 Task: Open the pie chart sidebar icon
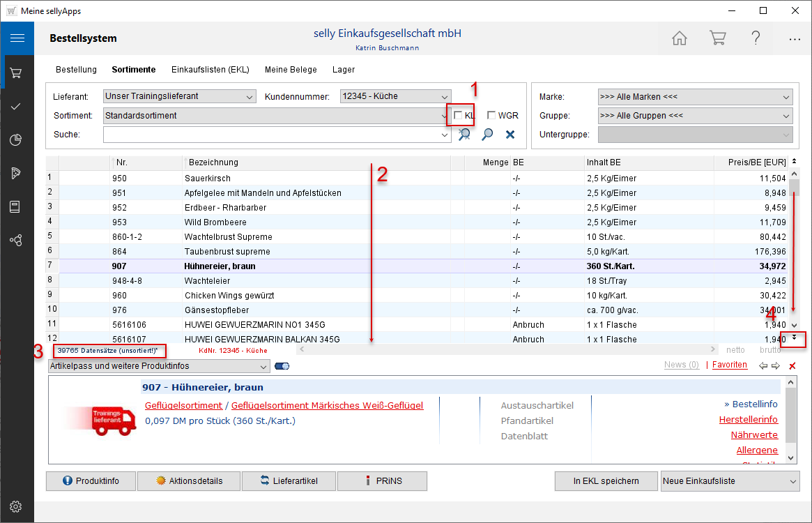tap(17, 140)
